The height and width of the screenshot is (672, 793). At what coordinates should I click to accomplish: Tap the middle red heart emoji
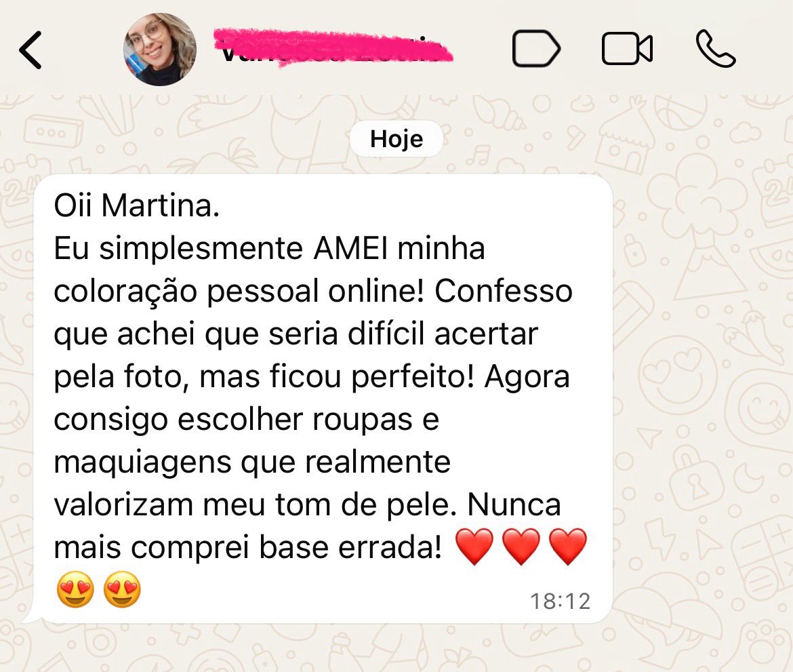pos(521,547)
